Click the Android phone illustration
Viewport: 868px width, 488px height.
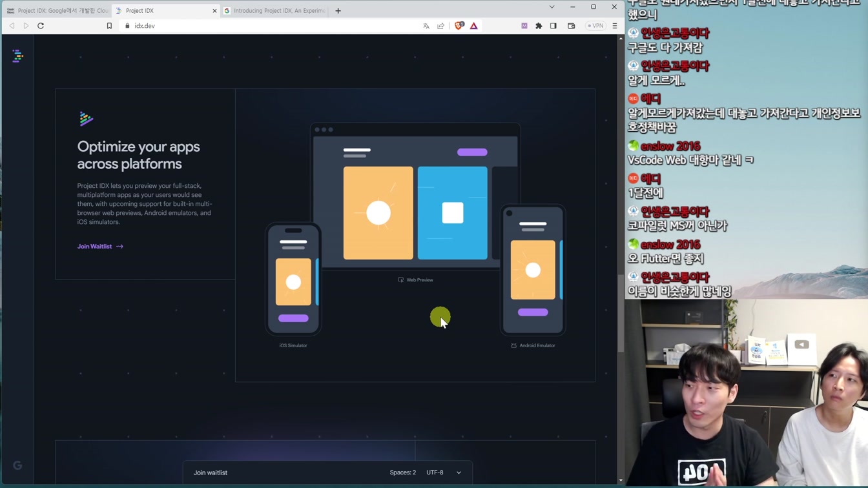point(533,270)
